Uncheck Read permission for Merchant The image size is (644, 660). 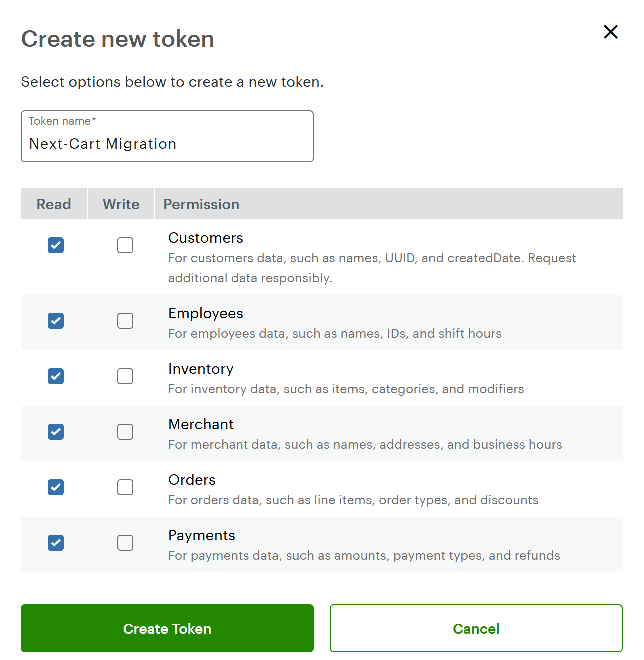(x=55, y=432)
